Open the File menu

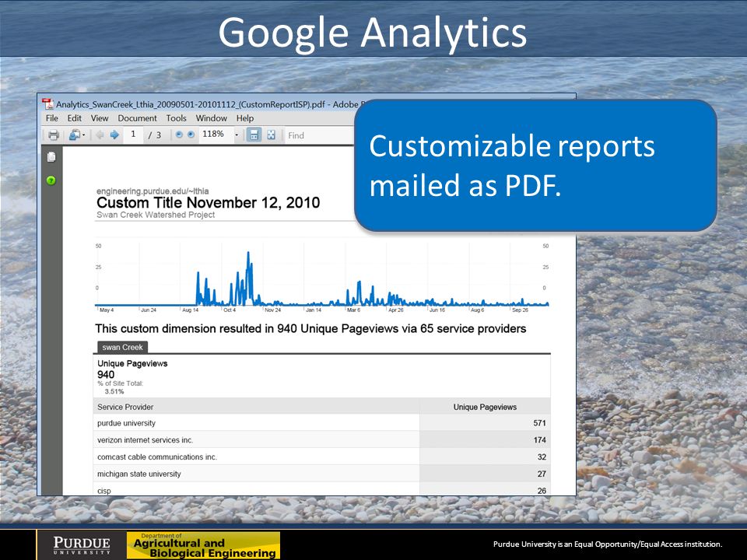(x=52, y=118)
